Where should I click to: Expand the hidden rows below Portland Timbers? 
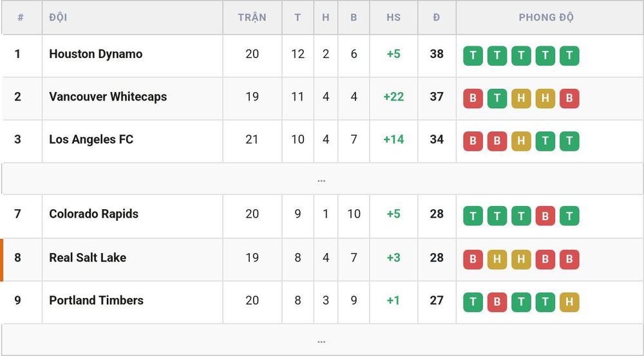click(x=321, y=340)
